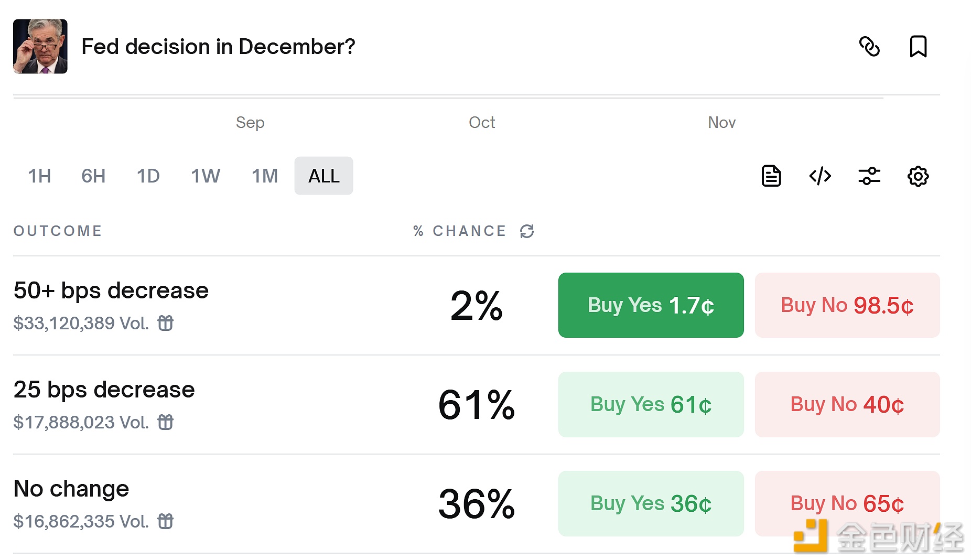Click the Jerome Powell market thumbnail
This screenshot has height=560, width=971.
coord(40,47)
